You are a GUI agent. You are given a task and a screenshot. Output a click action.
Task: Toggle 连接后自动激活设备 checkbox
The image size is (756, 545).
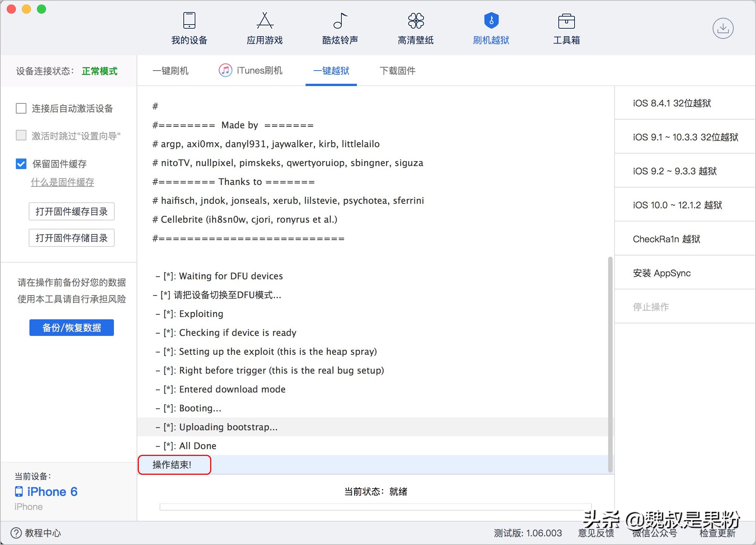point(21,108)
